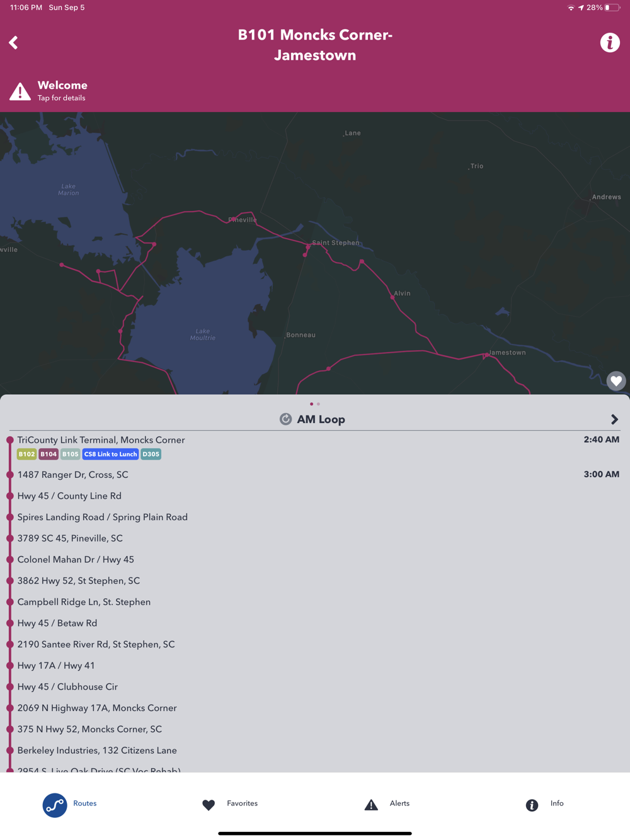Open Info tab icon
The height and width of the screenshot is (840, 630).
(x=532, y=805)
